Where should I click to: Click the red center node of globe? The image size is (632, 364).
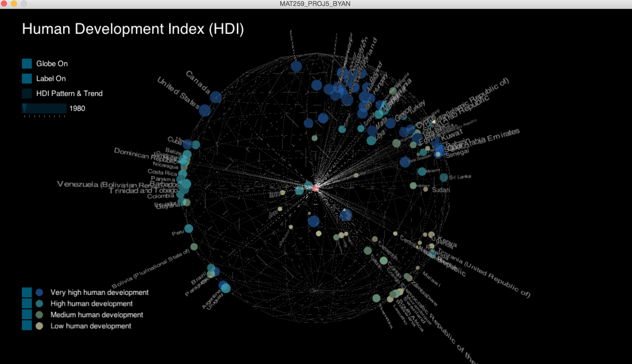(x=316, y=188)
